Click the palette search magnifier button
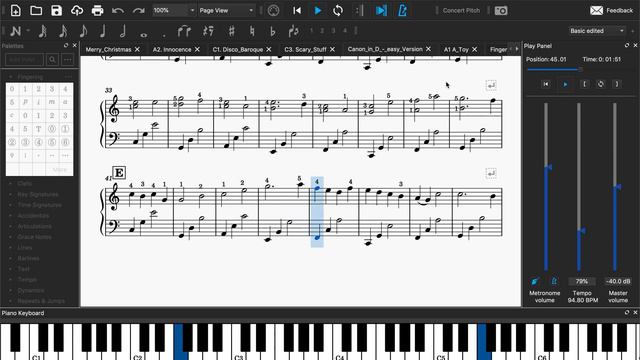This screenshot has width=640, height=360. (x=52, y=60)
